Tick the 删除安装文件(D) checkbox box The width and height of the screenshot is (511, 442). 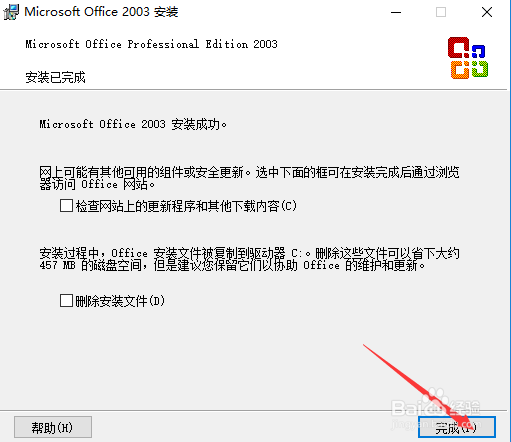click(x=66, y=300)
